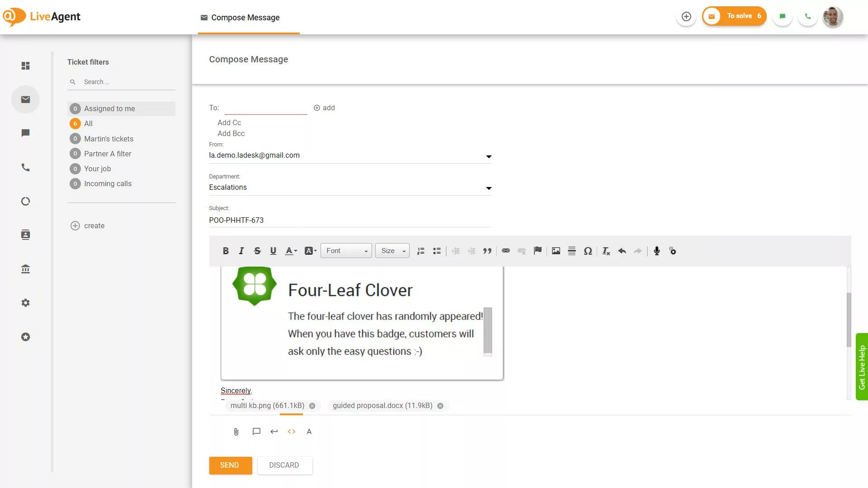Image resolution: width=868 pixels, height=488 pixels.
Task: Insert a hyperlink with the link icon
Action: point(506,251)
